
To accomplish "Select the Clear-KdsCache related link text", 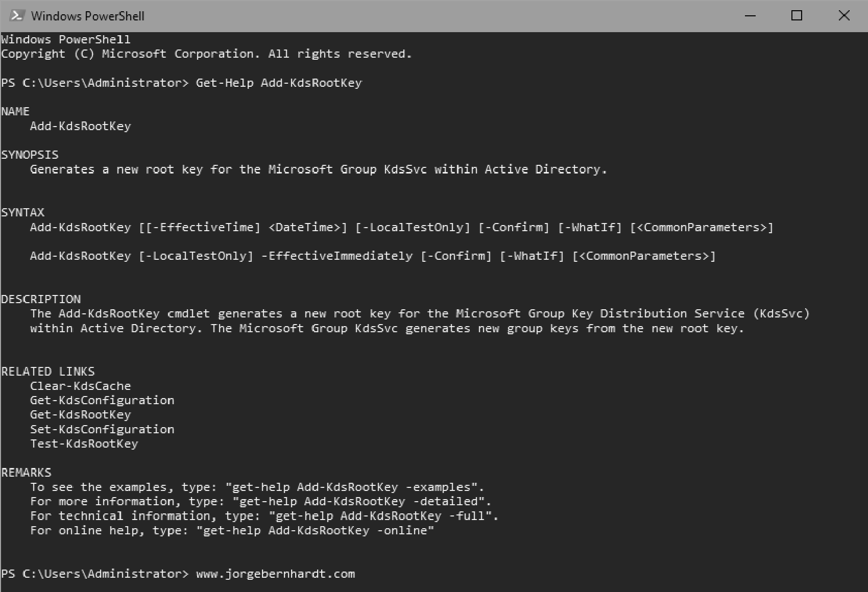I will pyautogui.click(x=80, y=386).
